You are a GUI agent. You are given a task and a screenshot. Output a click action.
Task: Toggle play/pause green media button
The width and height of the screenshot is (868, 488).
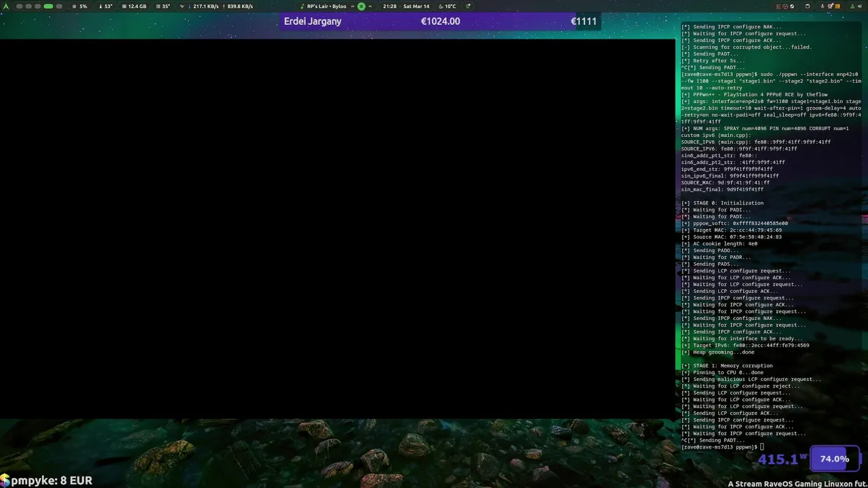[361, 6]
